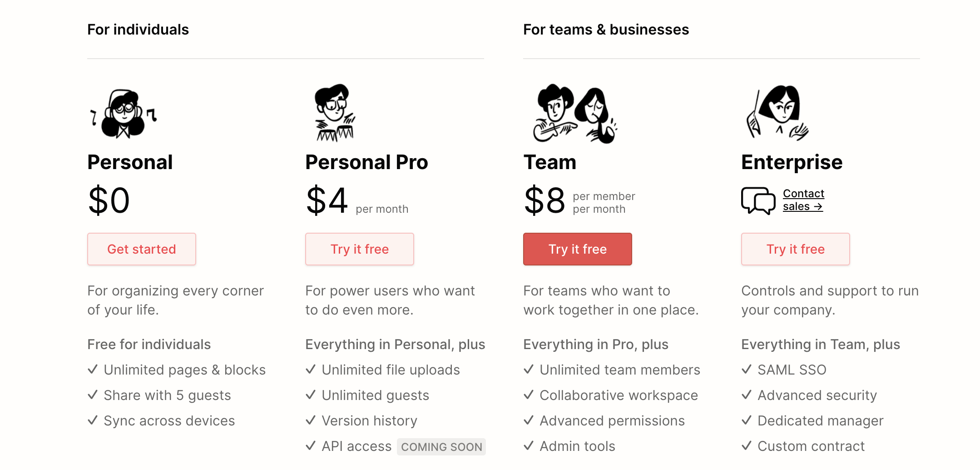Image resolution: width=980 pixels, height=470 pixels.
Task: Click the Team plan musicians illustration
Action: [575, 114]
